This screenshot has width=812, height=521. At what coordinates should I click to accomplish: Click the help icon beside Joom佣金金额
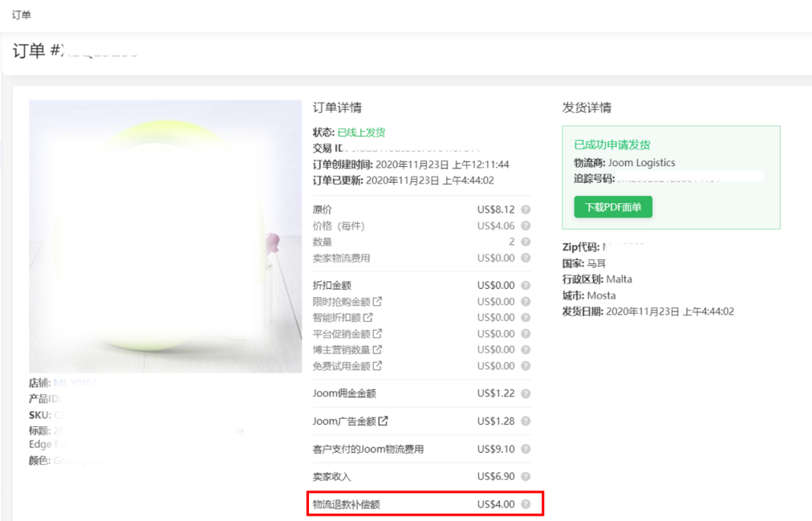(x=526, y=393)
